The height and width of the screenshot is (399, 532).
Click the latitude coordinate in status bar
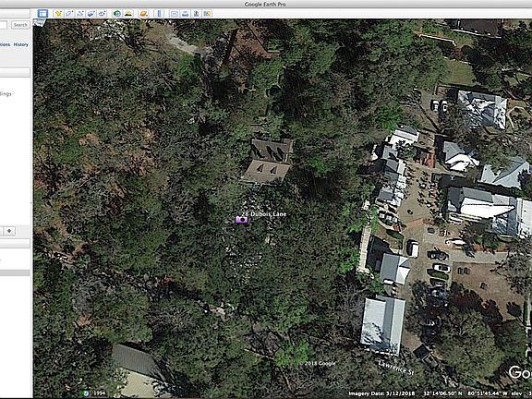point(442,393)
